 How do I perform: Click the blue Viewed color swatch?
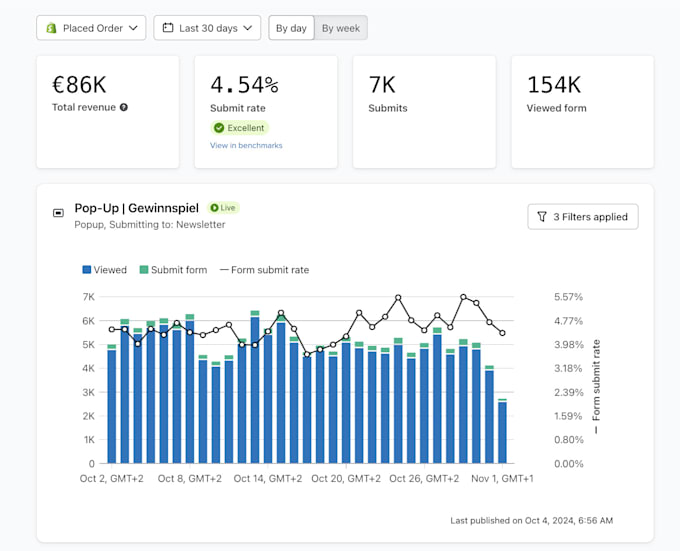point(87,270)
